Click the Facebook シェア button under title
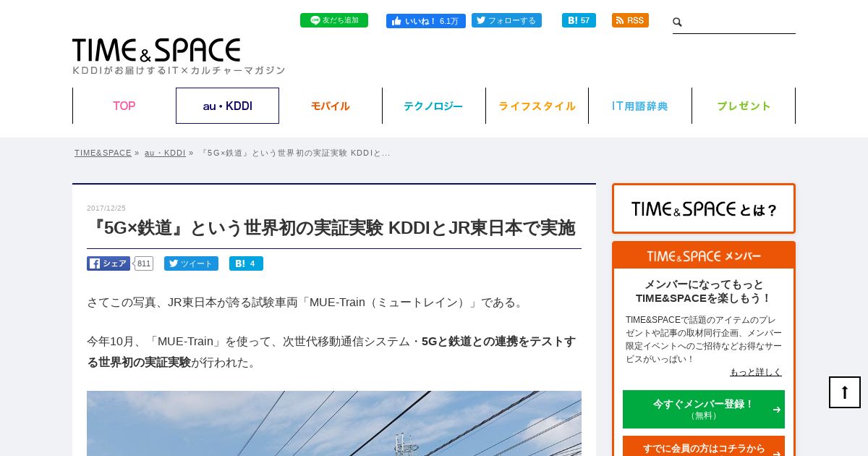868x456 pixels. (109, 263)
